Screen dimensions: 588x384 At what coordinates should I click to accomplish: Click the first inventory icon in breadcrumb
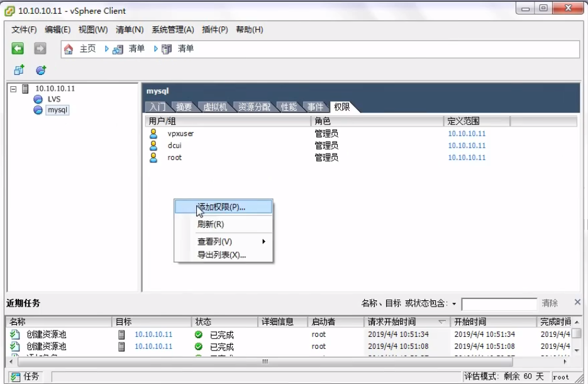pyautogui.click(x=118, y=49)
